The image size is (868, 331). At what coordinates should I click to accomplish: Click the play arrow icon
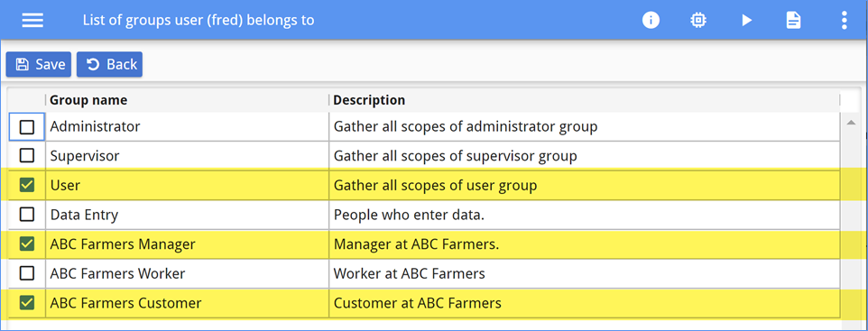coord(747,21)
